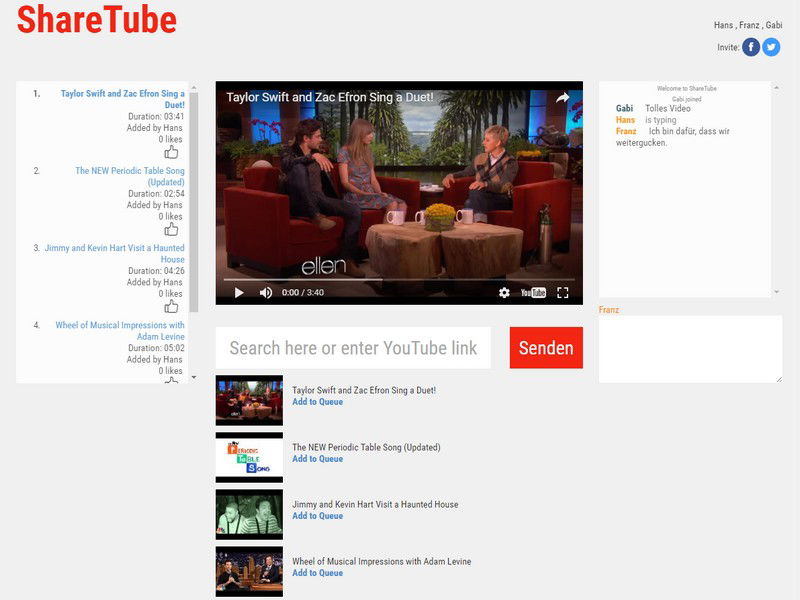Invite friends via the Facebook icon
Image resolution: width=800 pixels, height=600 pixels.
coord(751,47)
